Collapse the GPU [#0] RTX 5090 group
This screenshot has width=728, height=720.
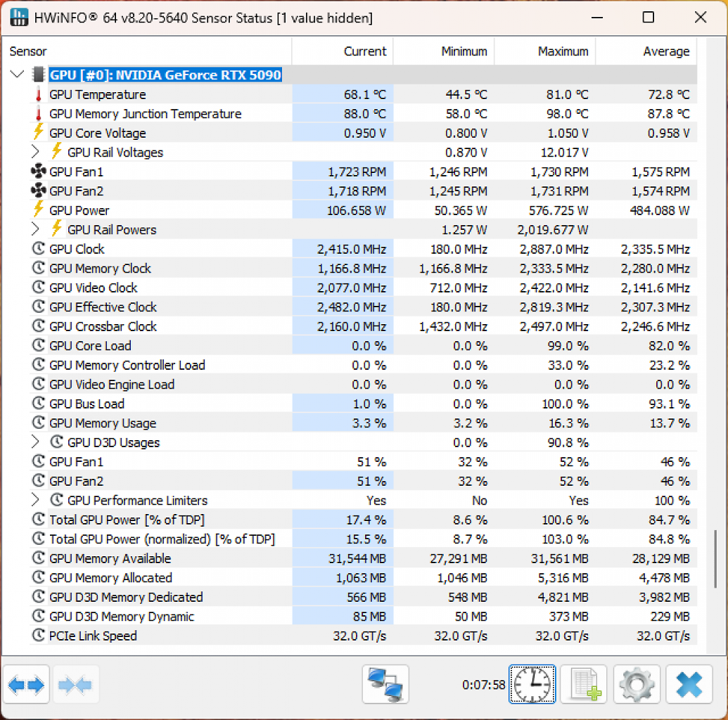click(17, 75)
